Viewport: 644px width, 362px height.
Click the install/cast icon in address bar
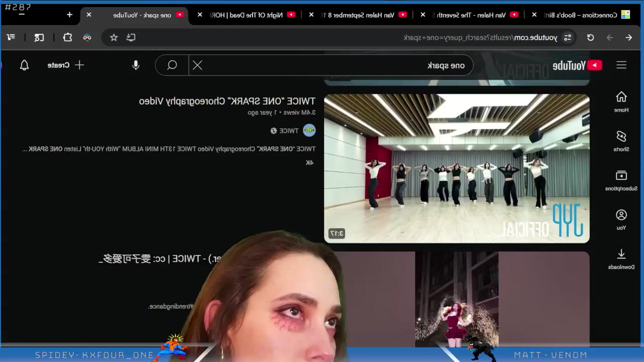(131, 38)
